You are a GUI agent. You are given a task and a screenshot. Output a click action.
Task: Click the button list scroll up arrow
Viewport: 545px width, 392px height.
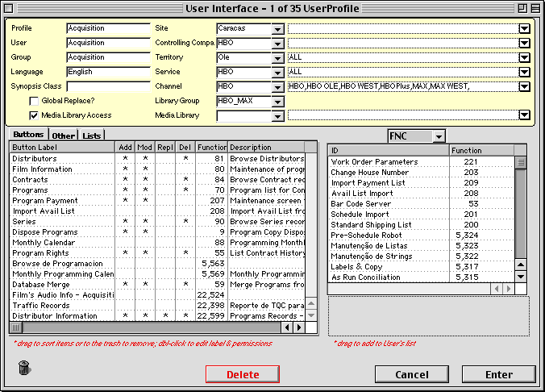[x=311, y=303]
